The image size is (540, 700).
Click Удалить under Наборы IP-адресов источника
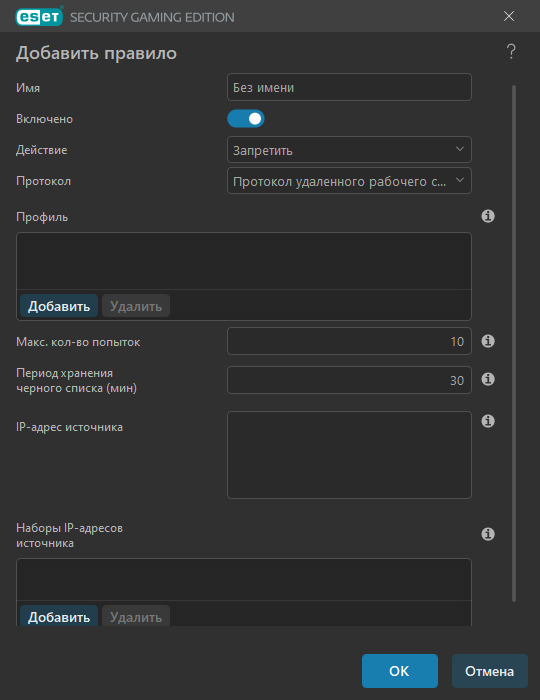[x=136, y=617]
